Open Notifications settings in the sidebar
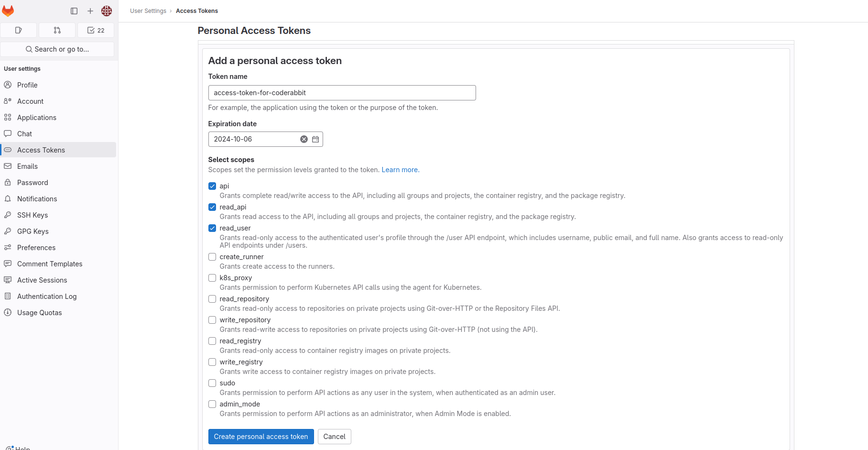The image size is (868, 450). click(36, 198)
